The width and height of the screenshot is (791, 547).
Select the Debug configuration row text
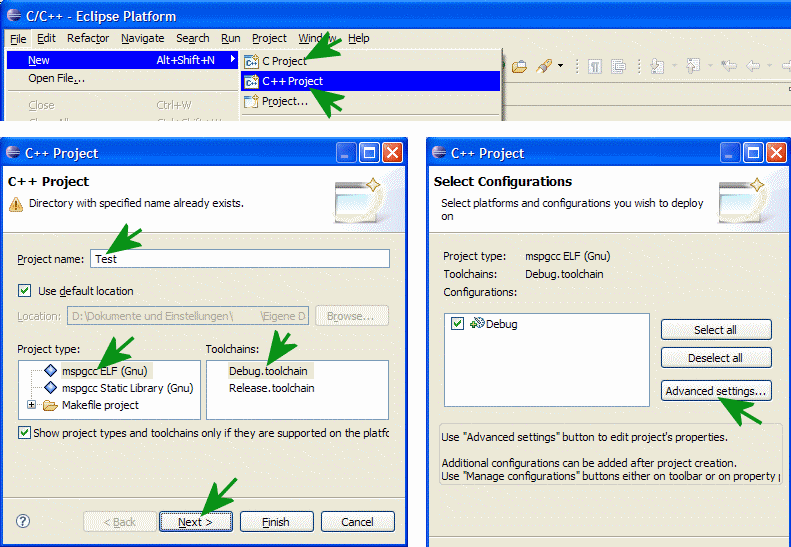501,324
